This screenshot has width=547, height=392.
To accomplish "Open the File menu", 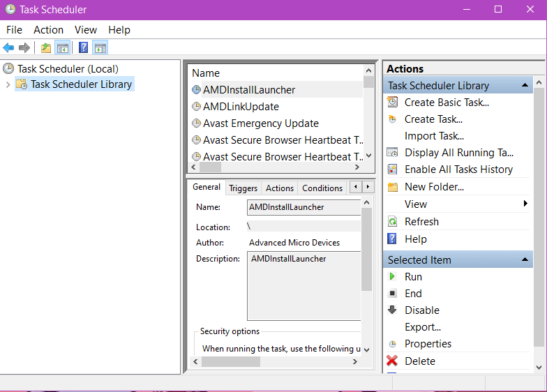I will point(14,29).
